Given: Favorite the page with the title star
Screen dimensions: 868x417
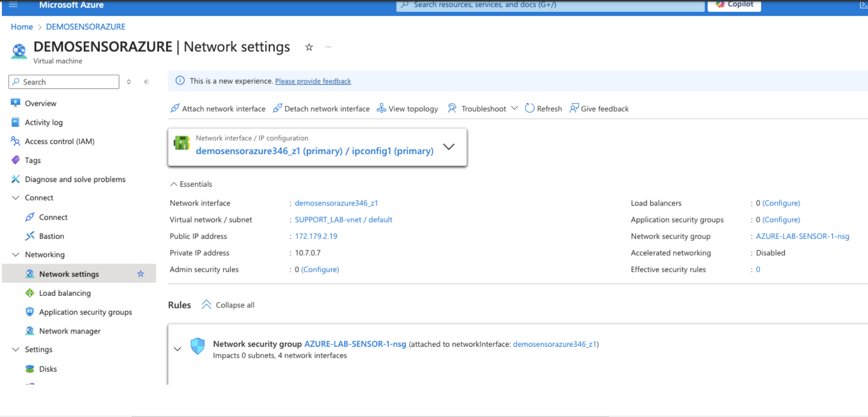Looking at the screenshot, I should tap(309, 47).
